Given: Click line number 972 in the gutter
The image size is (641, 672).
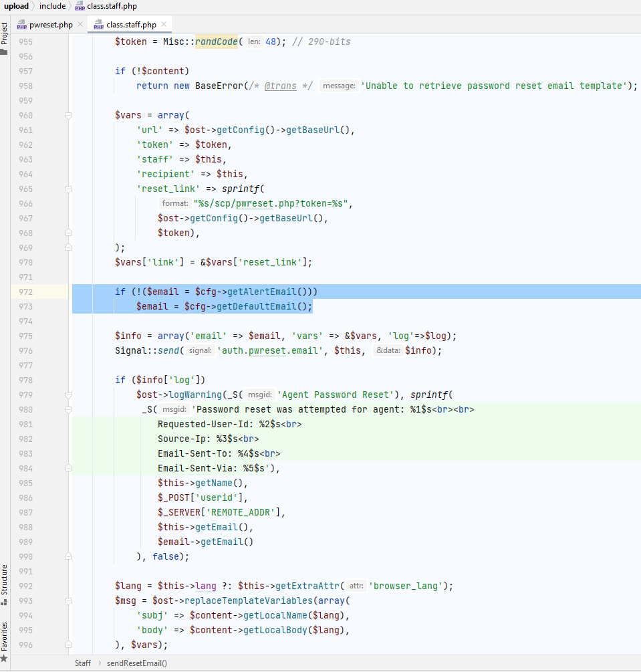Looking at the screenshot, I should click(25, 292).
